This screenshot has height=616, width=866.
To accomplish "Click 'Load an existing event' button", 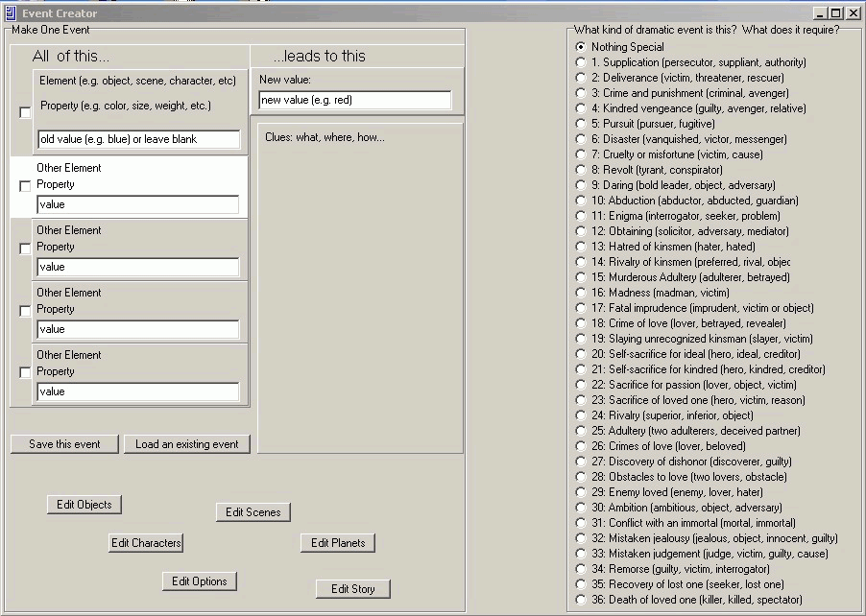I will pos(187,444).
